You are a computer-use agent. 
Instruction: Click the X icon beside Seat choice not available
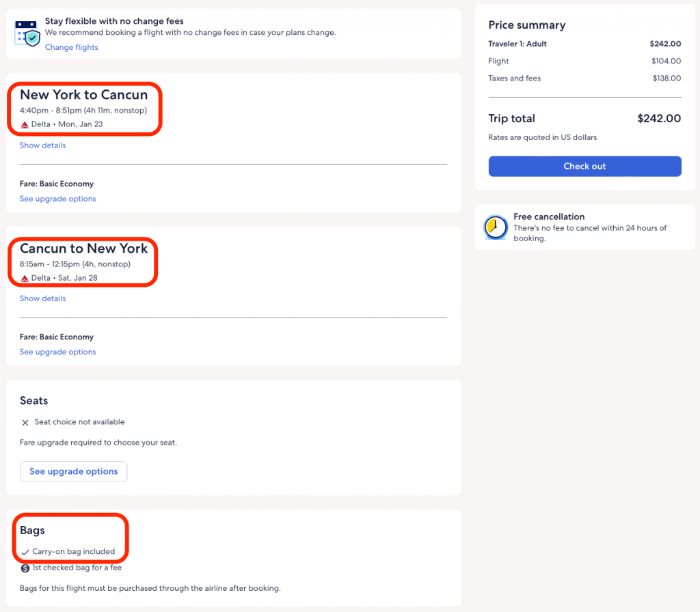click(x=25, y=423)
